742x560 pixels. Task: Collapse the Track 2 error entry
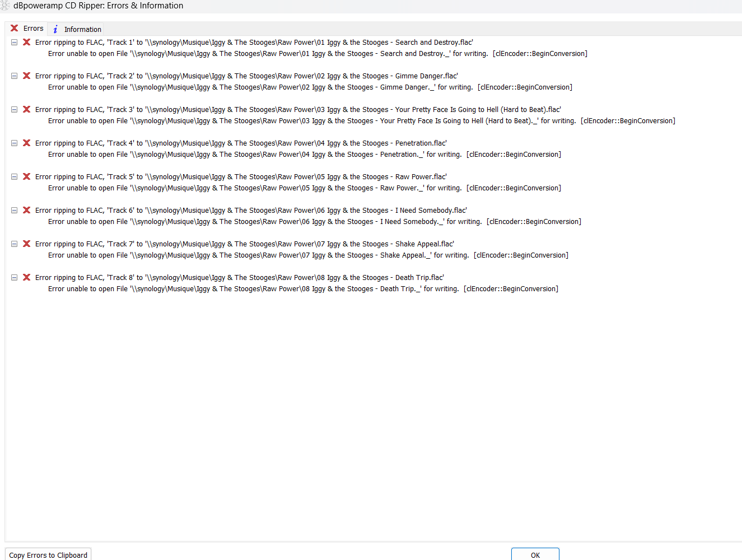tap(15, 76)
